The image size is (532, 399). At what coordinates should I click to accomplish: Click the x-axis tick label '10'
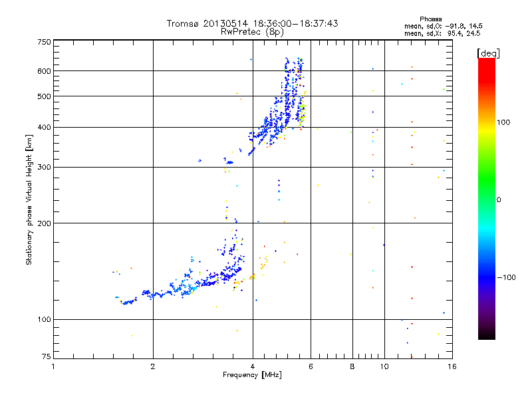point(384,366)
